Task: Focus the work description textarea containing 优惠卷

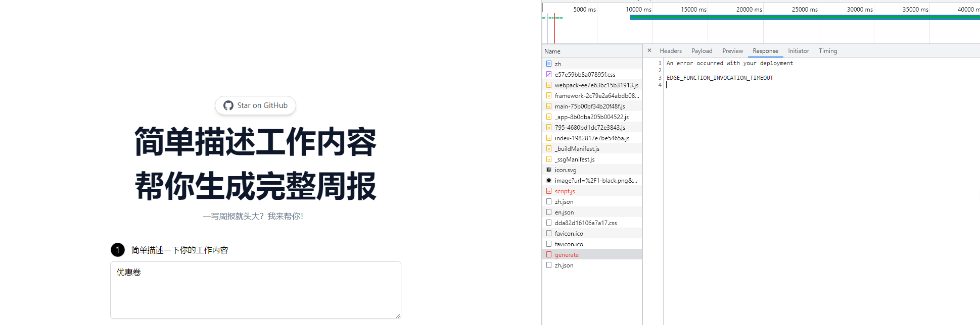Action: [x=256, y=290]
